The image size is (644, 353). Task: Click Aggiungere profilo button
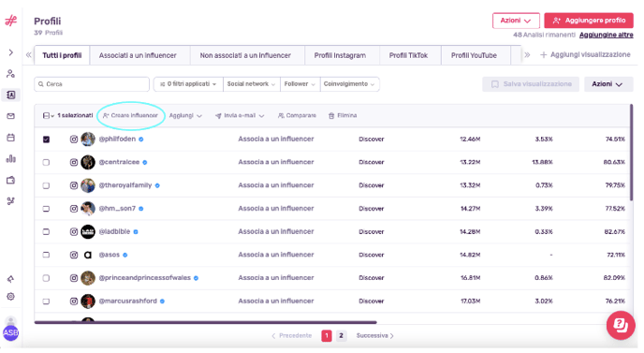589,21
